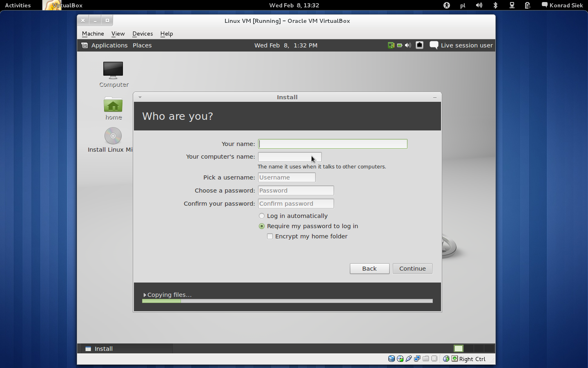Viewport: 588px width, 368px height.
Task: Click the host accessibility icon in top bar
Action: 446,5
